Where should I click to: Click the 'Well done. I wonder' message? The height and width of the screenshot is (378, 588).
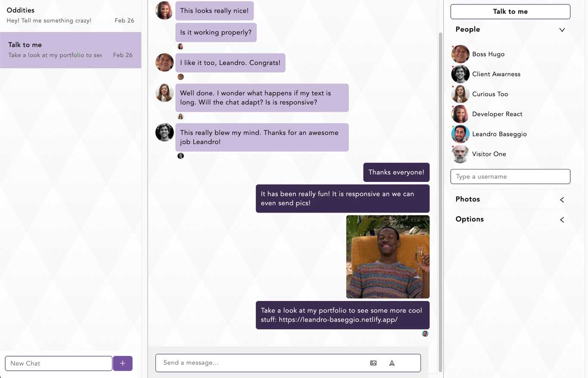click(262, 98)
